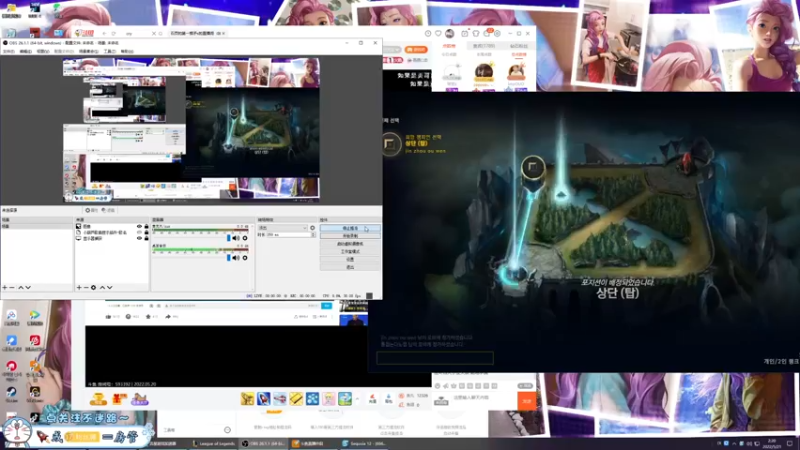Open transition properties gear in OBS
This screenshot has width=800, height=450.
pos(312,228)
